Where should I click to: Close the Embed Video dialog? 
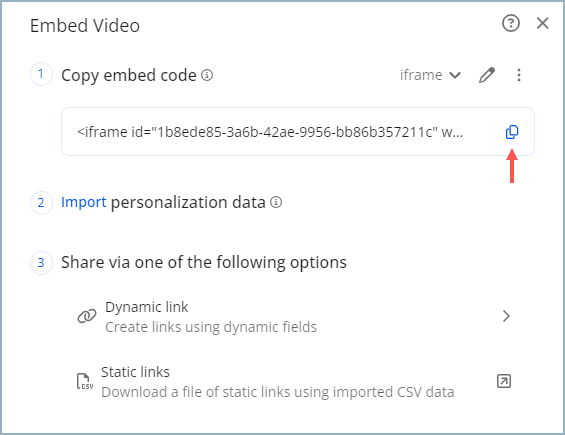click(x=542, y=23)
